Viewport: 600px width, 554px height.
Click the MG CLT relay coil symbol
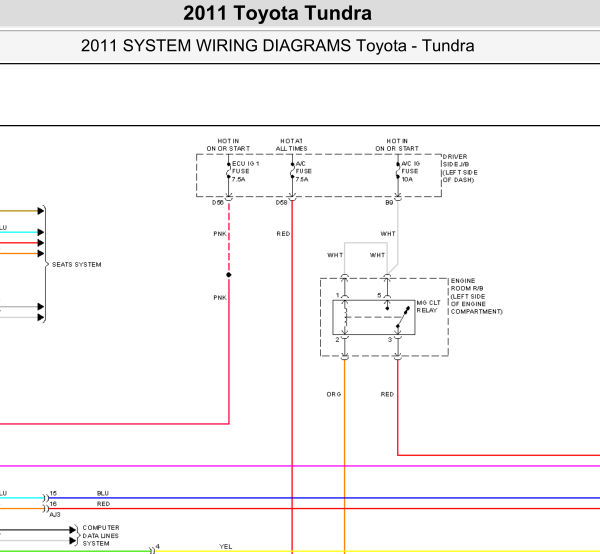pos(346,317)
